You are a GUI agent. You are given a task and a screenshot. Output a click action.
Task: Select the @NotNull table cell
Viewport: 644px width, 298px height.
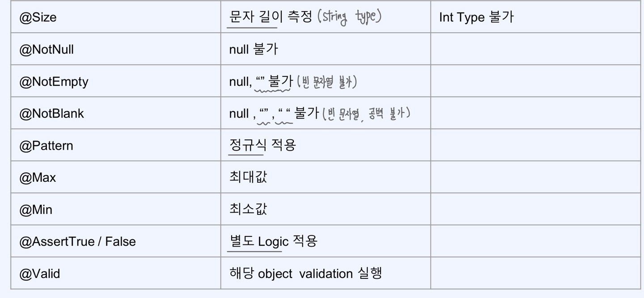point(116,49)
